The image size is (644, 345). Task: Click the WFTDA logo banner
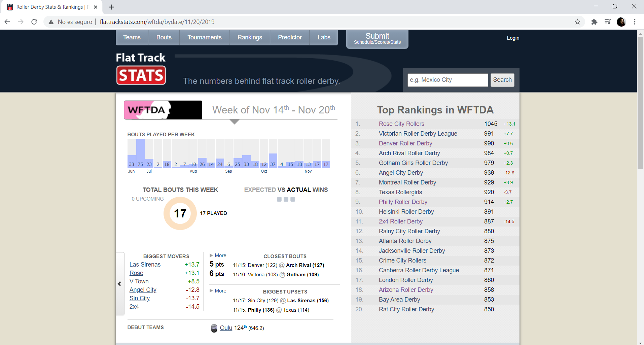(163, 110)
